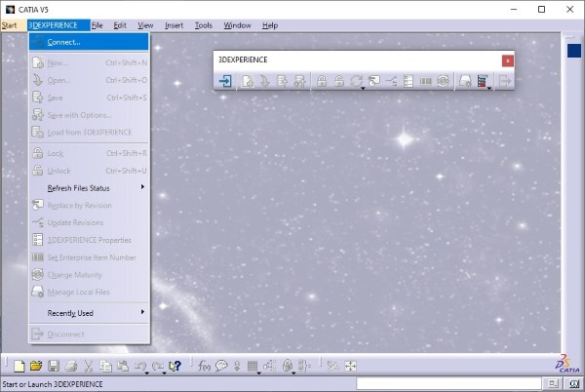Expand the dropdown arrow beside the lock icon in the bottom toolbar
Viewport: 585px width, 392px height.
coord(293,372)
